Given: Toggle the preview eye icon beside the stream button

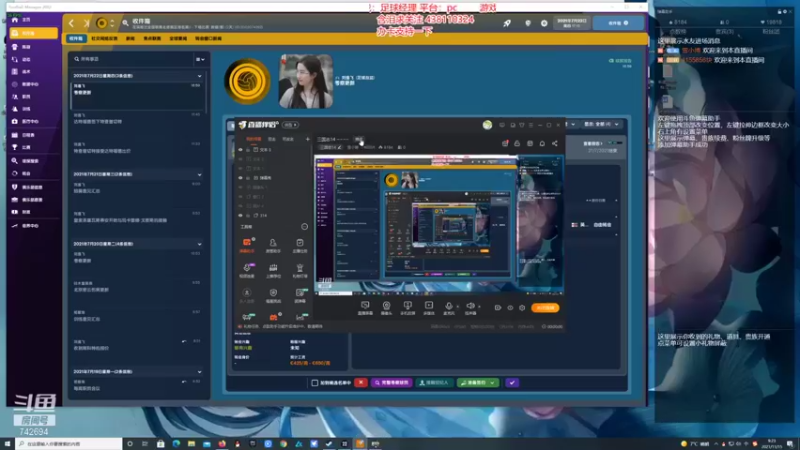Looking at the screenshot, I should [x=510, y=308].
